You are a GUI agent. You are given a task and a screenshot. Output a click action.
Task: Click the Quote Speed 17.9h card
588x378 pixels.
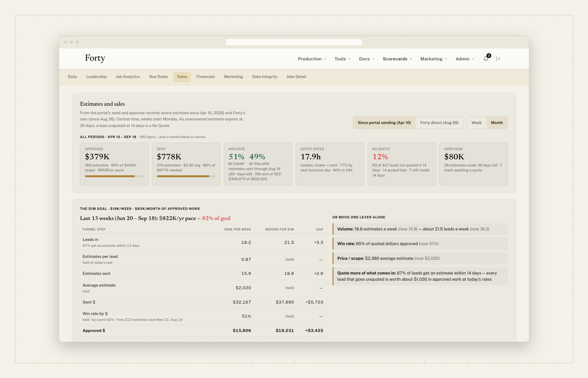[x=330, y=164]
